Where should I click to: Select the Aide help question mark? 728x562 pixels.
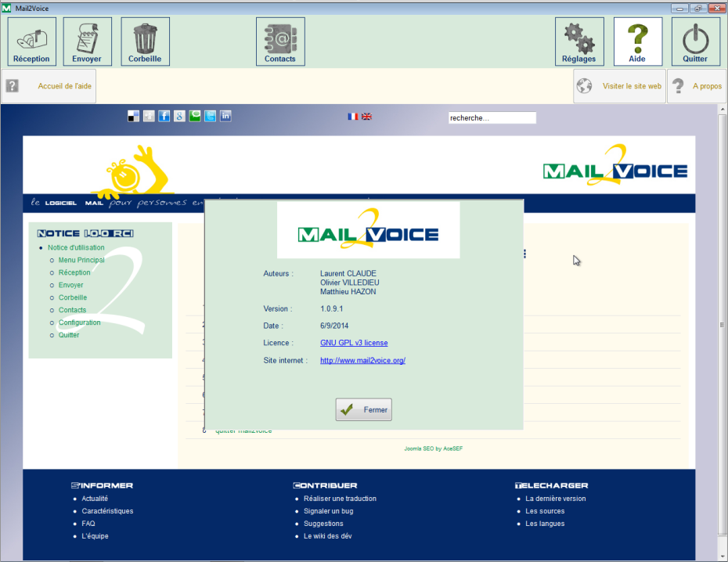(638, 41)
